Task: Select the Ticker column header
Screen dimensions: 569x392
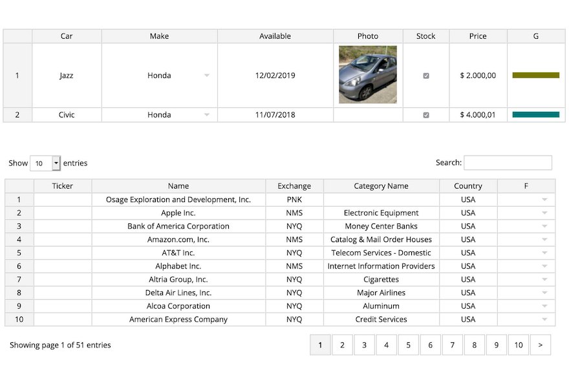Action: (63, 186)
